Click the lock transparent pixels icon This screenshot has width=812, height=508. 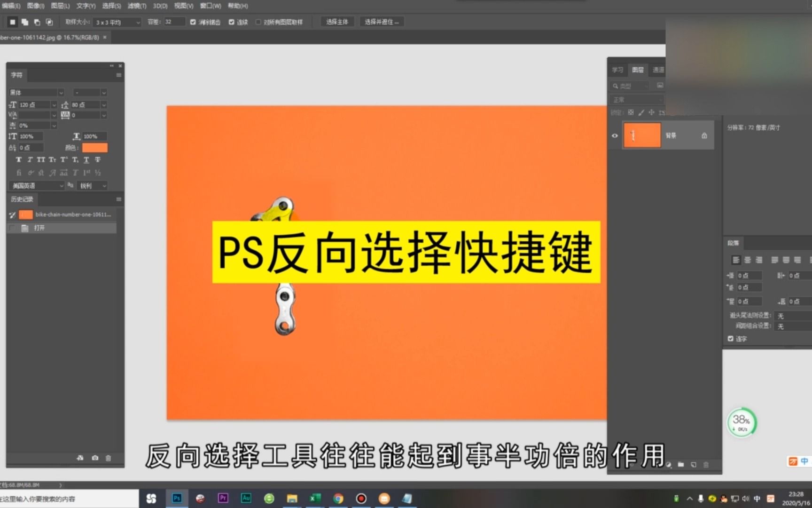click(630, 112)
